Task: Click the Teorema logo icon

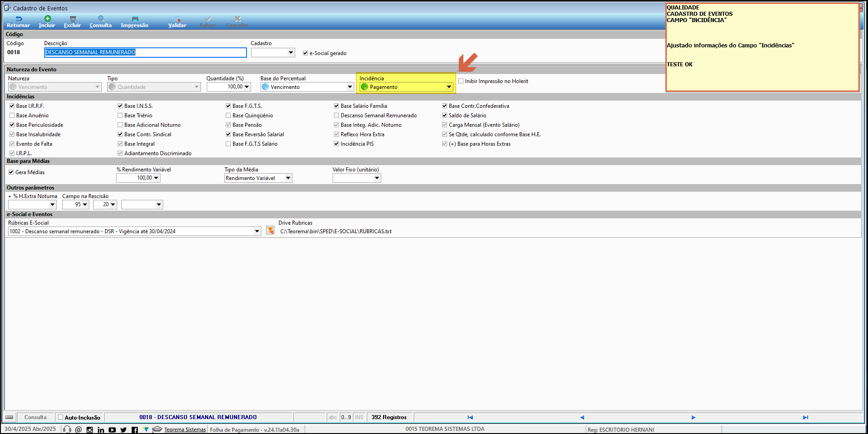Action: (146, 429)
